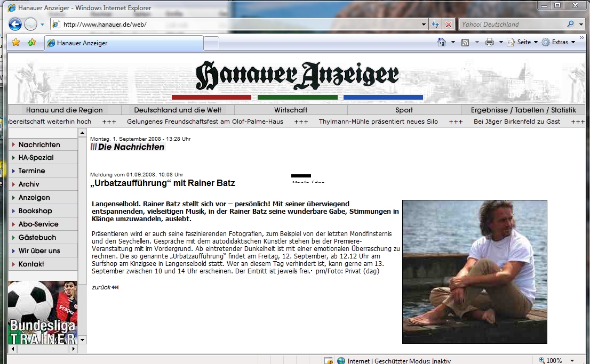Open the Print options dropdown arrow

tap(501, 42)
